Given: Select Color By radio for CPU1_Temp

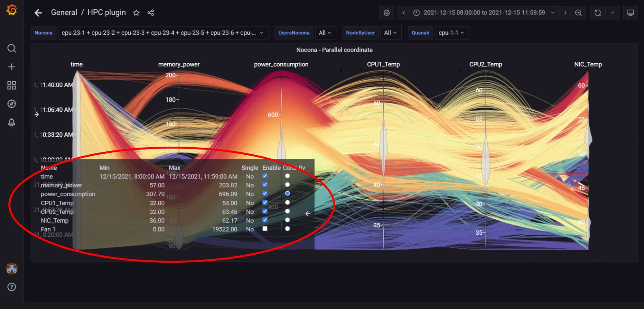Looking at the screenshot, I should 287,202.
